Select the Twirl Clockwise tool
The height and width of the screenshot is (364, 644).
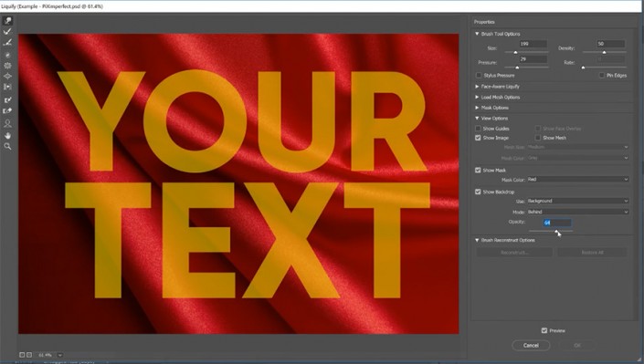pos(7,55)
